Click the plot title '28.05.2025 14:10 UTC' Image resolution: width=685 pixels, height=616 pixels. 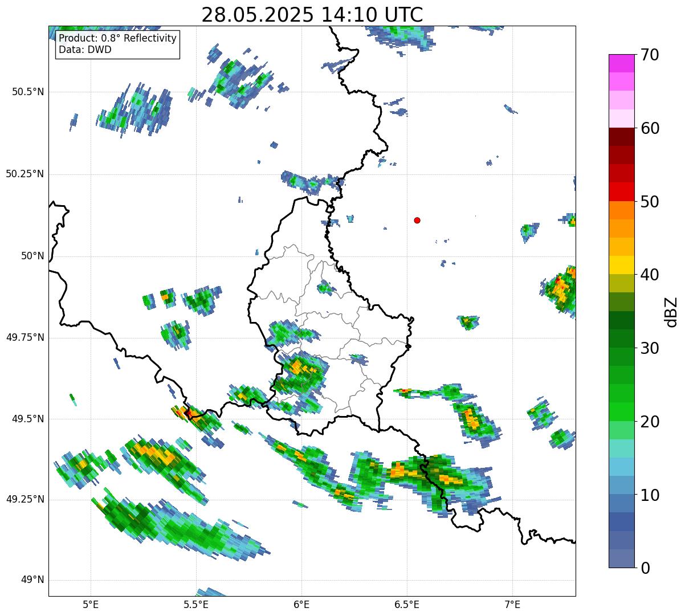click(312, 15)
